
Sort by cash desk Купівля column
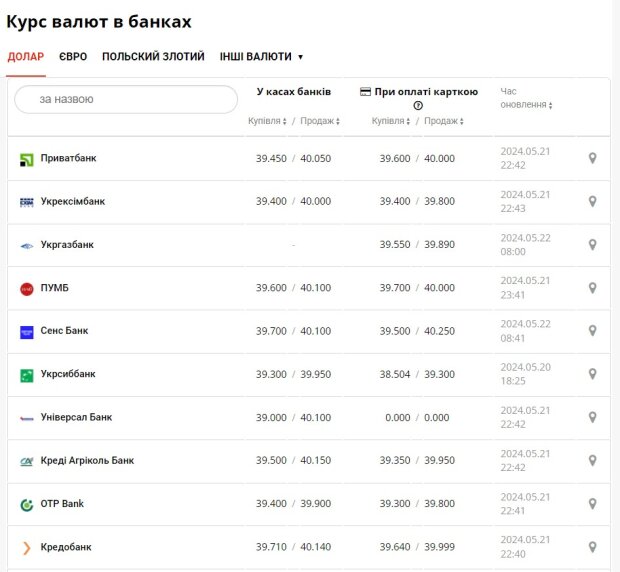(x=268, y=121)
